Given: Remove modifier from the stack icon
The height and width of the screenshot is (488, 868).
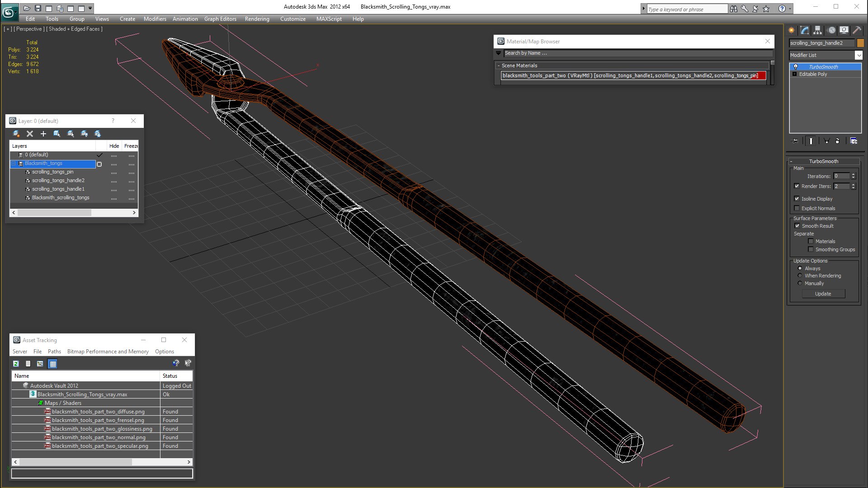Looking at the screenshot, I should click(837, 141).
